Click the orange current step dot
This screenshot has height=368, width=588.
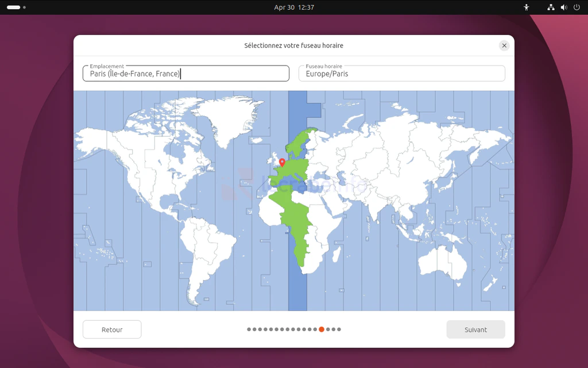coord(322,329)
